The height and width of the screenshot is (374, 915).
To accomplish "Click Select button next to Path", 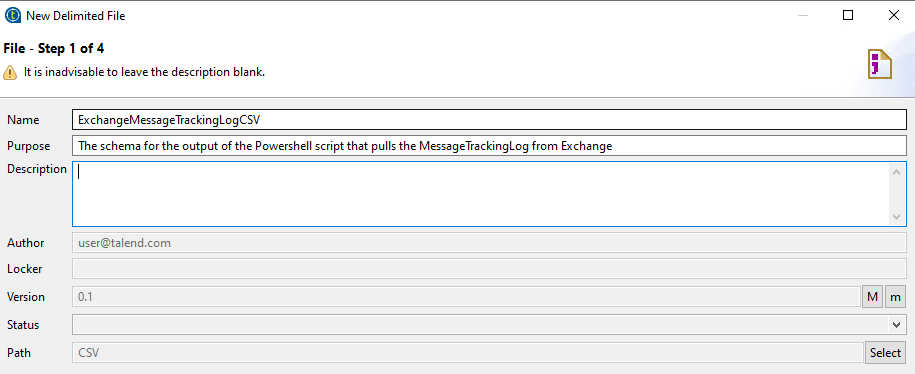I will pyautogui.click(x=885, y=352).
